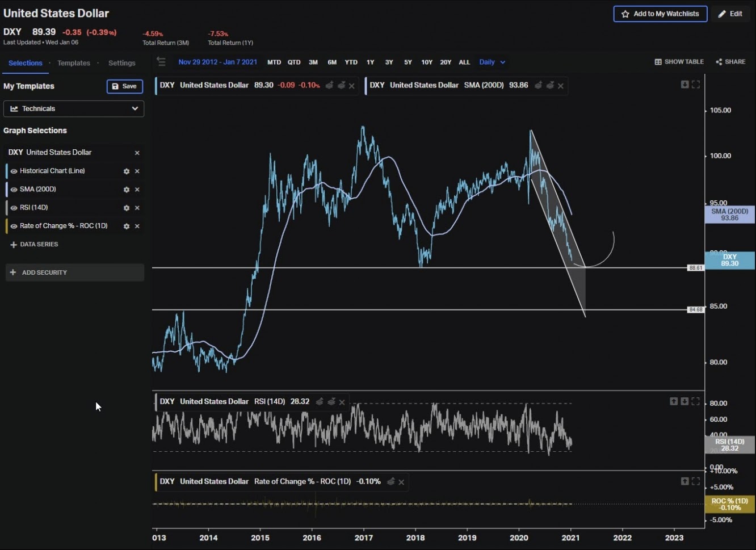Remove Rate of Change ROC from sidebar
Screen dimensions: 756x550
tap(137, 226)
